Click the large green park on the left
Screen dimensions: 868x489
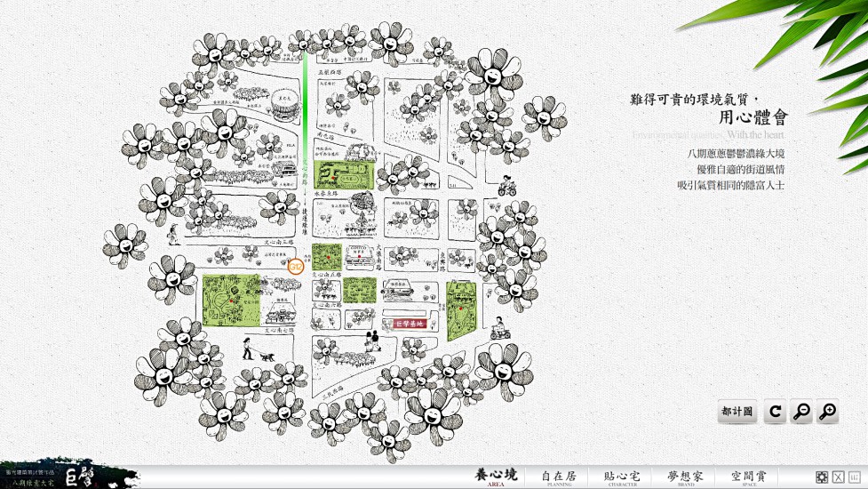click(x=231, y=301)
